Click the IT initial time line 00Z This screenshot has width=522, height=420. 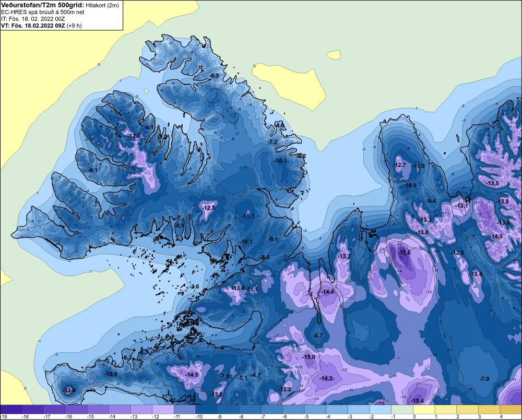coord(33,19)
